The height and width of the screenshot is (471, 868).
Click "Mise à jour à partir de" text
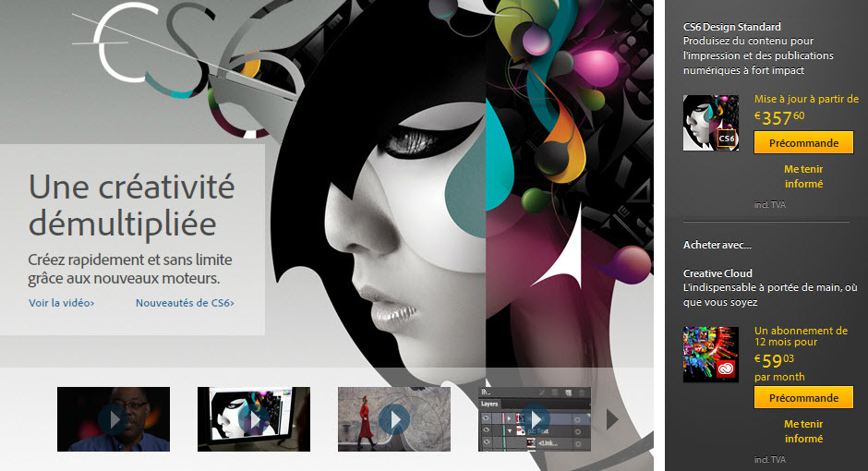pyautogui.click(x=806, y=99)
